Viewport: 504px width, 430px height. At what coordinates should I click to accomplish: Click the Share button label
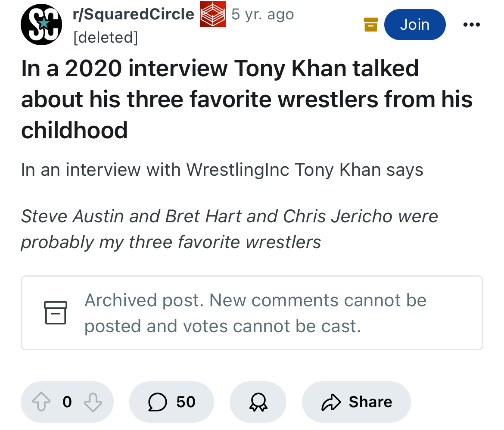coord(370,402)
